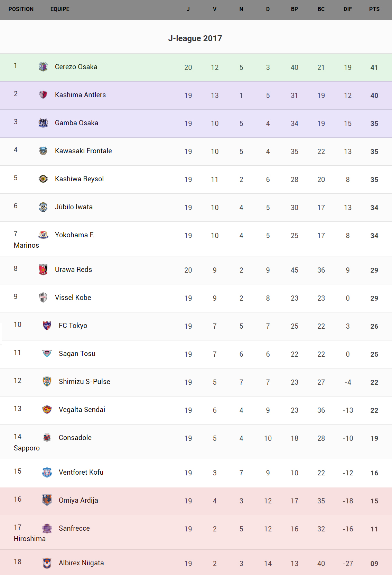Select the Shimizu S-Pulse team name
Screen dimensions: 392x575
[x=84, y=382]
